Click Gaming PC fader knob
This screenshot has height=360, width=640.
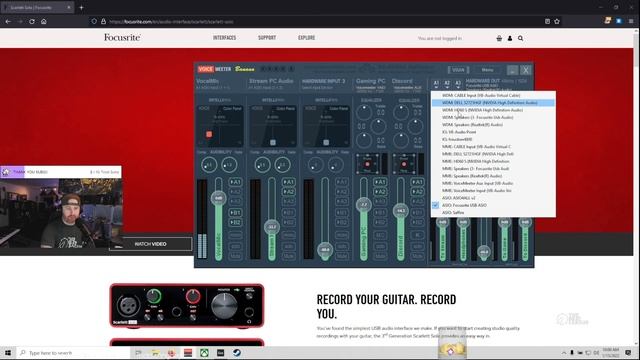pyautogui.click(x=363, y=204)
